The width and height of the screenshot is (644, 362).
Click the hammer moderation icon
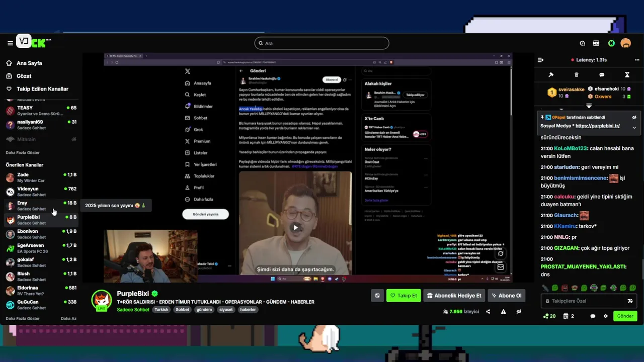point(551,75)
